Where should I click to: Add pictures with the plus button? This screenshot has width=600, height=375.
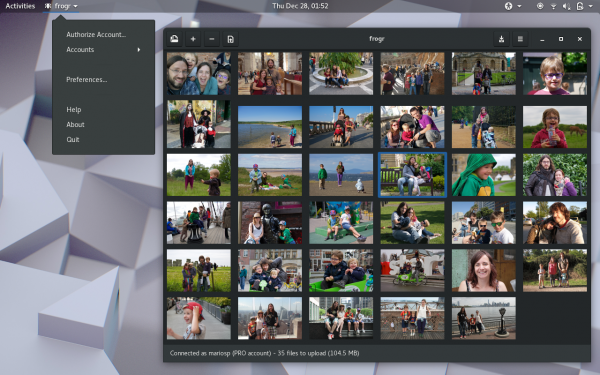click(x=193, y=39)
